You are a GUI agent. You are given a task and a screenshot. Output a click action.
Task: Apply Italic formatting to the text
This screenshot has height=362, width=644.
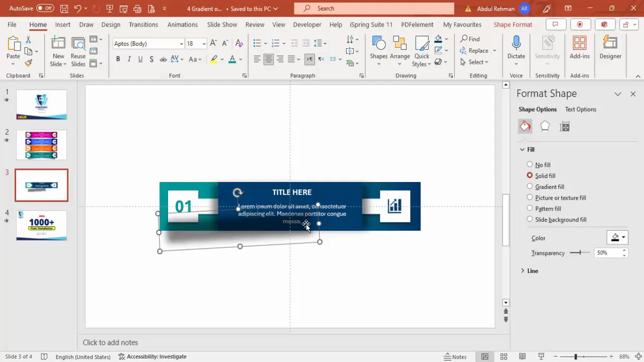pyautogui.click(x=129, y=59)
